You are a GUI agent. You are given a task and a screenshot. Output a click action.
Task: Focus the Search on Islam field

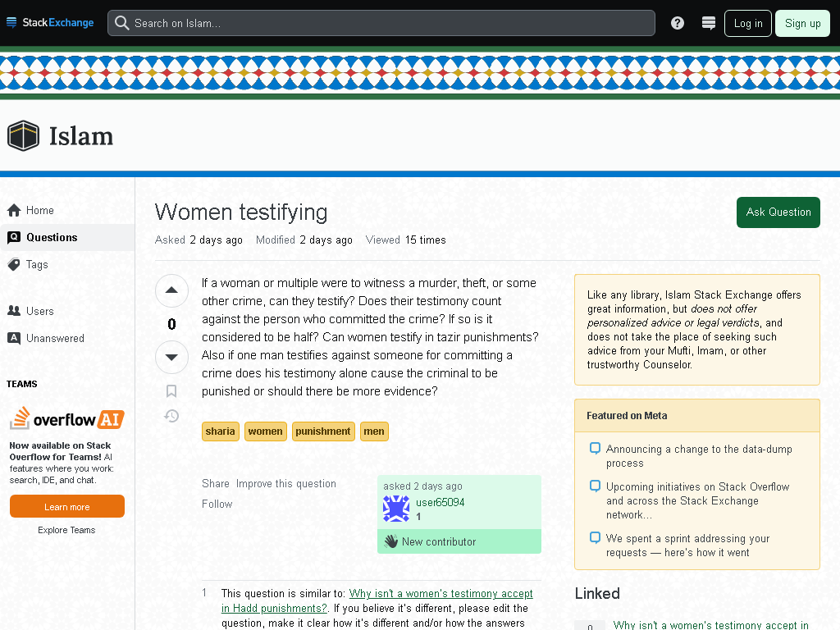[381, 23]
